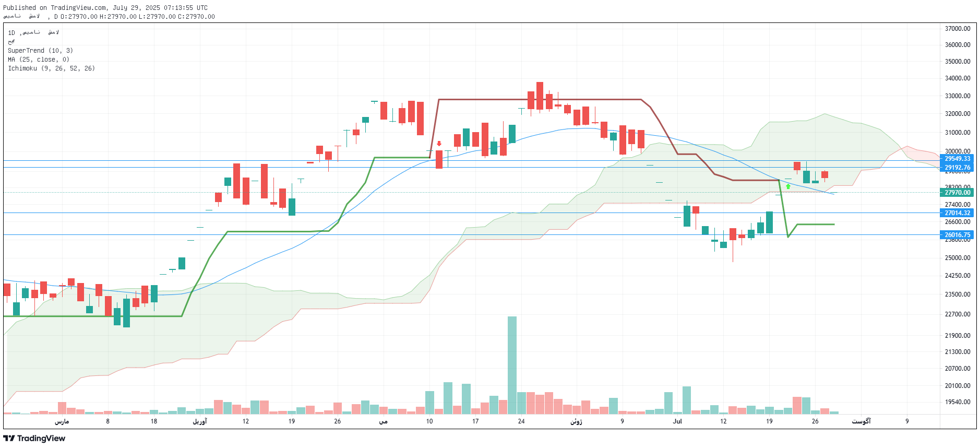Click the 26016.75 price line label

coord(958,235)
